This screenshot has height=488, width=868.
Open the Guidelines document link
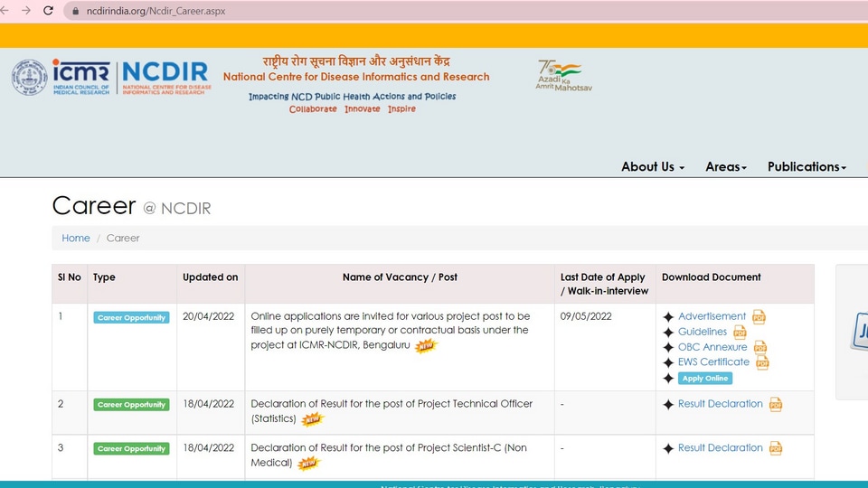(703, 332)
